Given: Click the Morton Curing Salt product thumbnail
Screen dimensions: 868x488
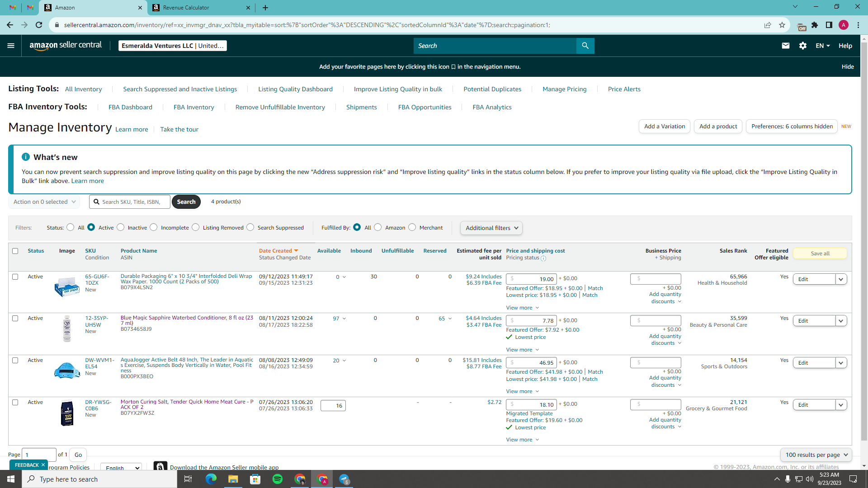Looking at the screenshot, I should point(67,413).
